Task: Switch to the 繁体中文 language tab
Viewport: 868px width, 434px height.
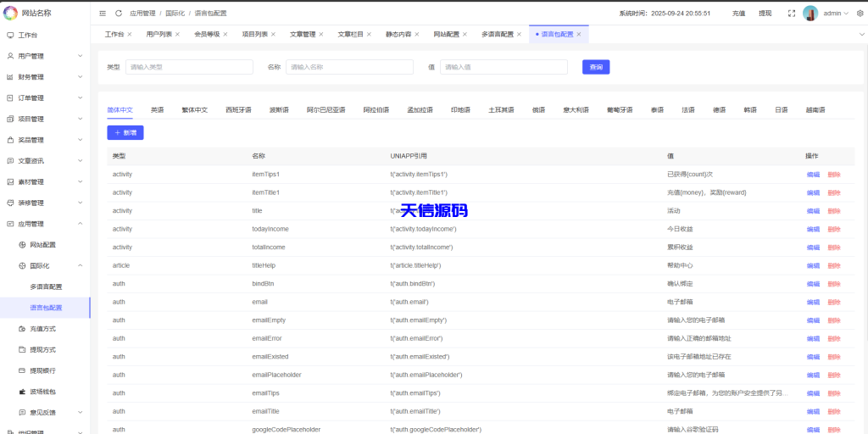Action: coord(194,110)
